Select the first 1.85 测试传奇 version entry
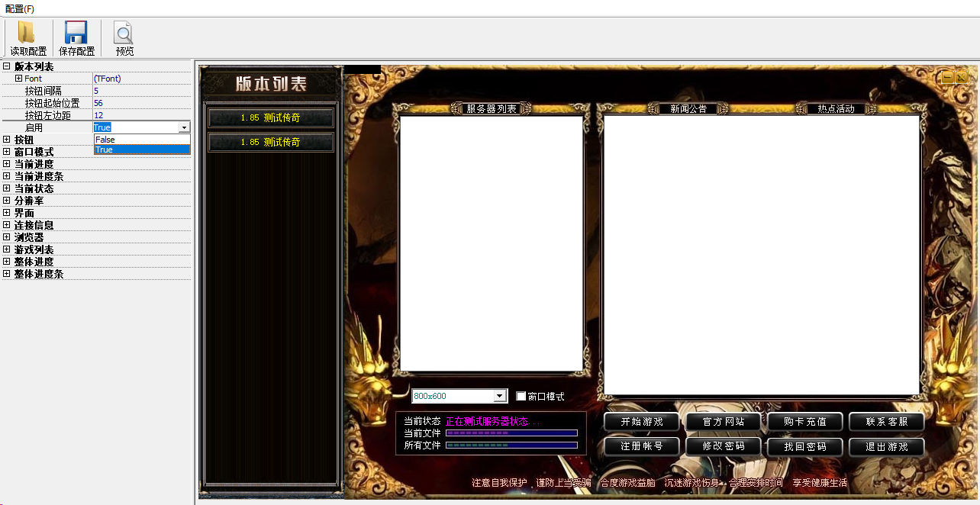This screenshot has height=505, width=980. coord(270,118)
